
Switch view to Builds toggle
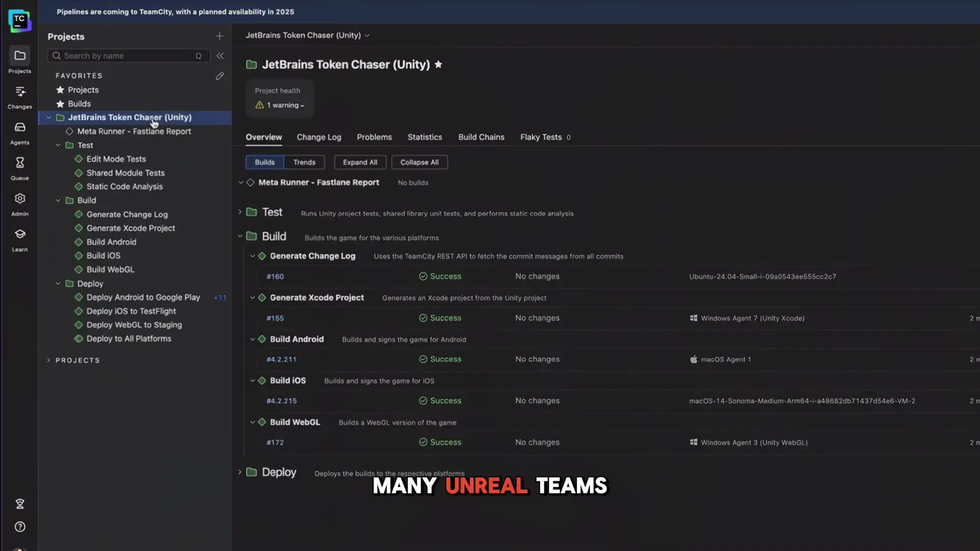[x=265, y=162]
